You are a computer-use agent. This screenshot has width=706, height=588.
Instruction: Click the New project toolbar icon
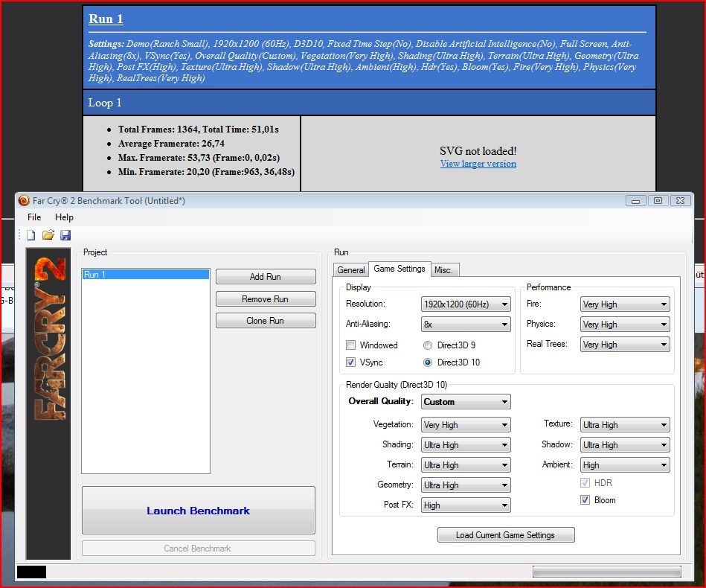pos(31,234)
